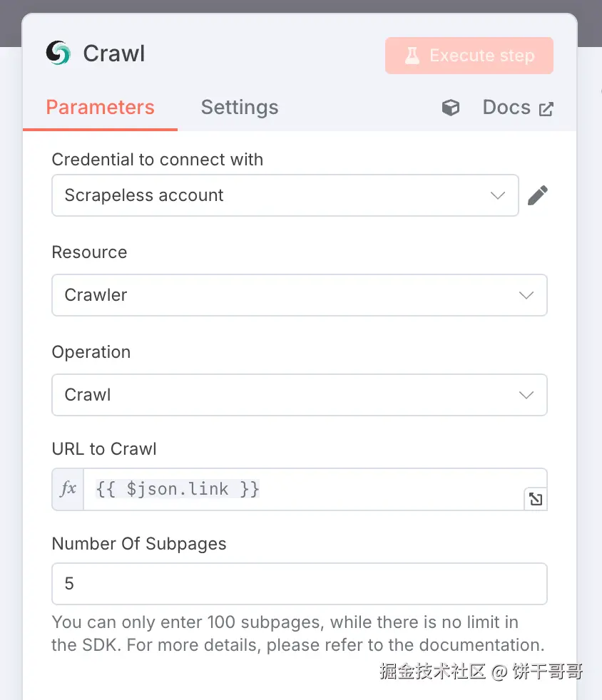
Task: Open the Crawler resource selector
Action: coord(285,295)
